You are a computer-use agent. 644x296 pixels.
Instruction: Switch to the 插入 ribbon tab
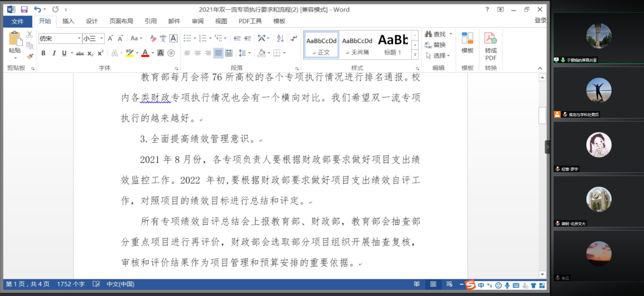pyautogui.click(x=68, y=21)
